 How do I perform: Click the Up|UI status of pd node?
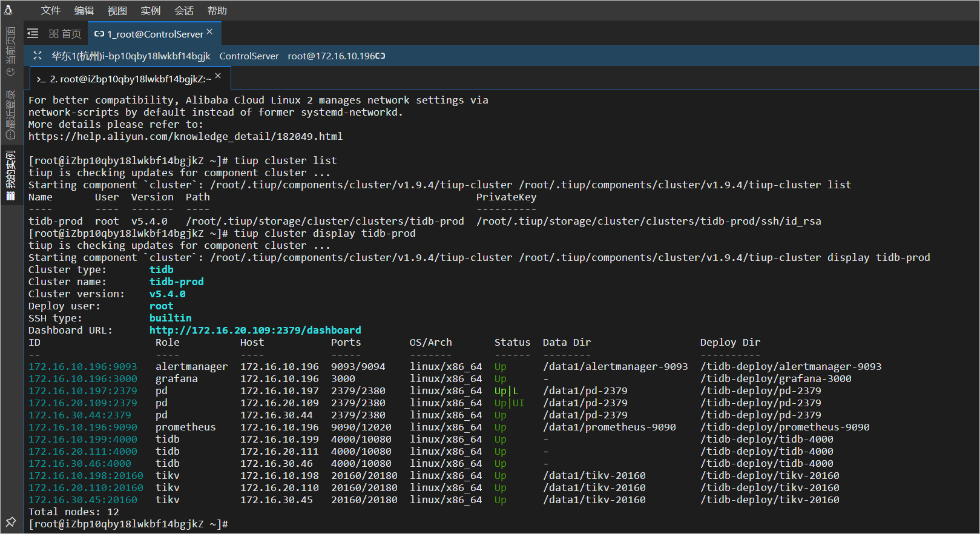(509, 403)
